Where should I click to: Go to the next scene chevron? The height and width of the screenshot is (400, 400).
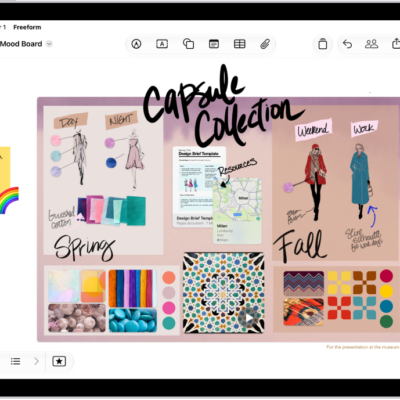point(36,361)
